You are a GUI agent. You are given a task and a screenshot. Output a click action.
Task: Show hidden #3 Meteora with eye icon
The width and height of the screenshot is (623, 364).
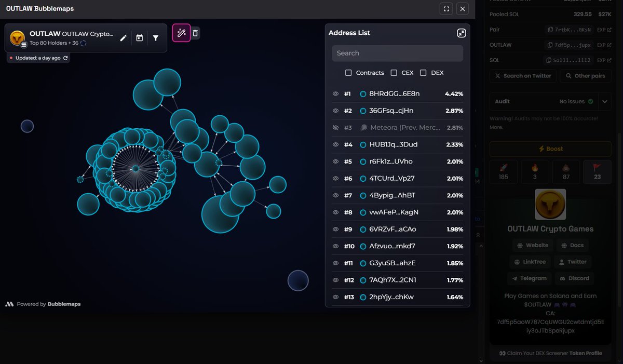335,128
